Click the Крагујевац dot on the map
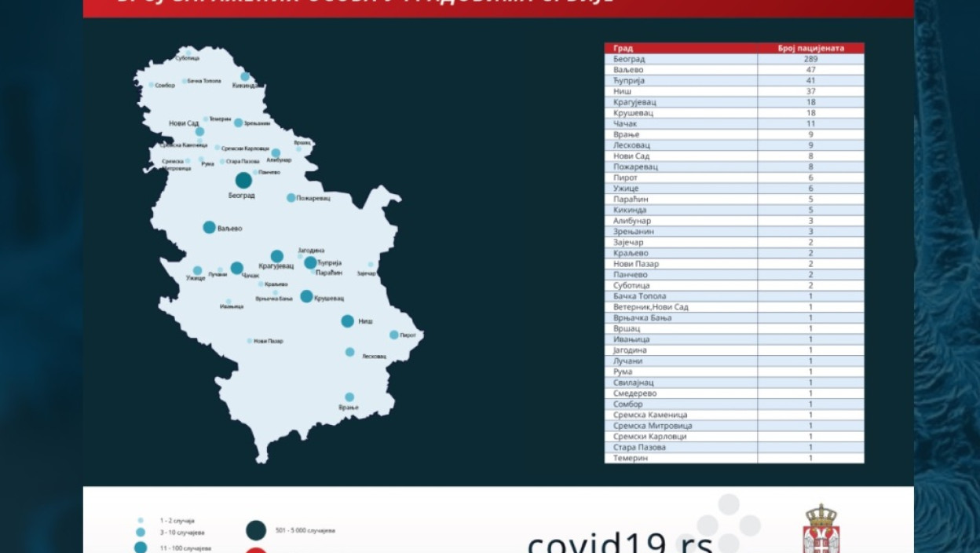The width and height of the screenshot is (980, 553). (x=276, y=256)
